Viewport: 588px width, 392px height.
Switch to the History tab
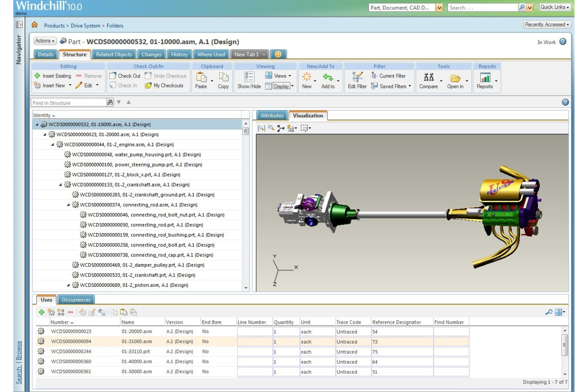(x=180, y=54)
